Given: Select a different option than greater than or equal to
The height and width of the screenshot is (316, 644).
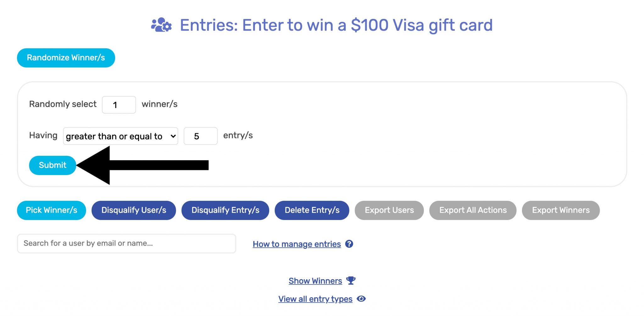Looking at the screenshot, I should [120, 136].
